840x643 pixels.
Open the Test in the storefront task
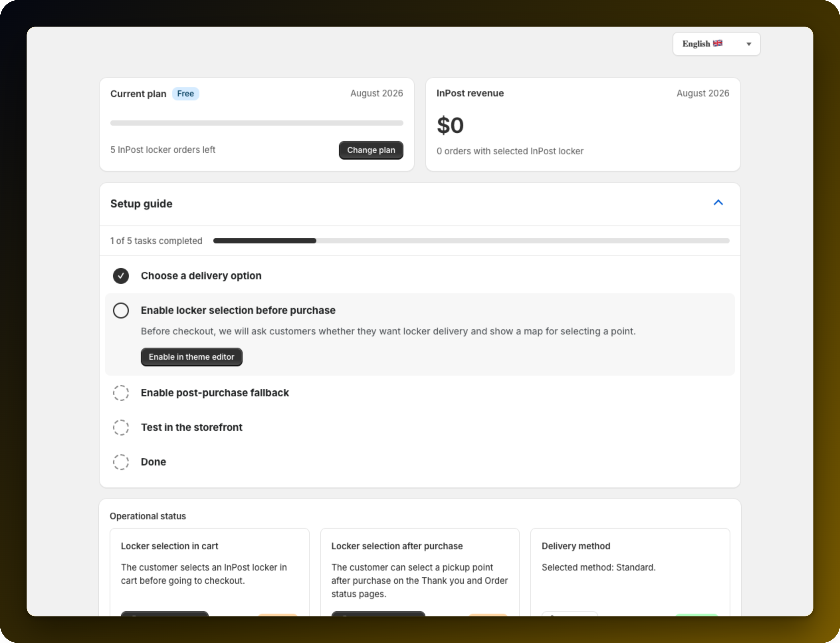192,428
